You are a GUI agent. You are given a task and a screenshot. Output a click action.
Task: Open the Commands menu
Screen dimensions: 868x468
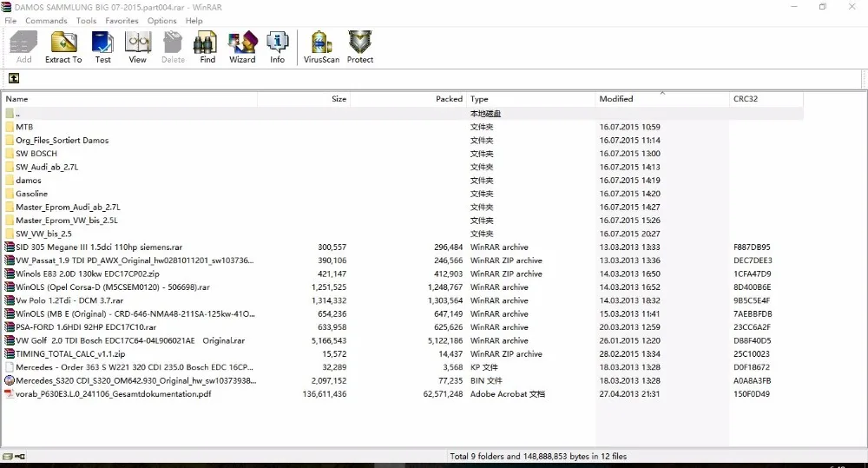pos(46,21)
